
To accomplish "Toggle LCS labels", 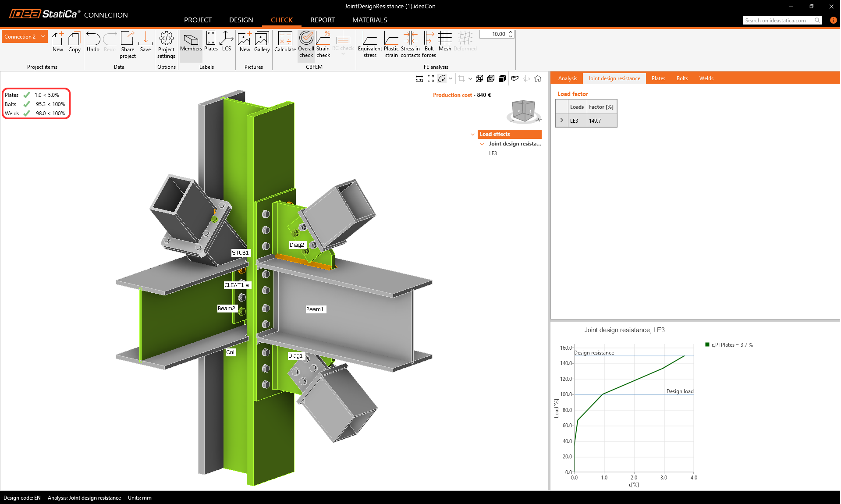I will [x=227, y=42].
